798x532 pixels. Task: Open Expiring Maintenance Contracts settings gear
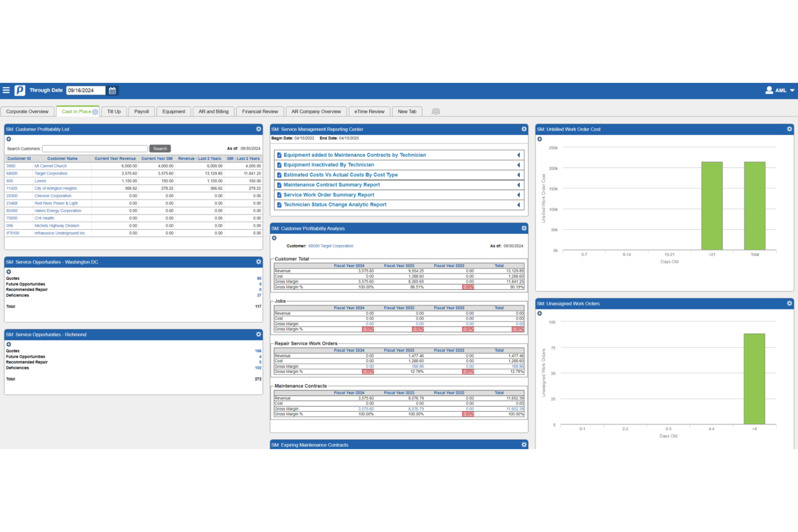(524, 445)
